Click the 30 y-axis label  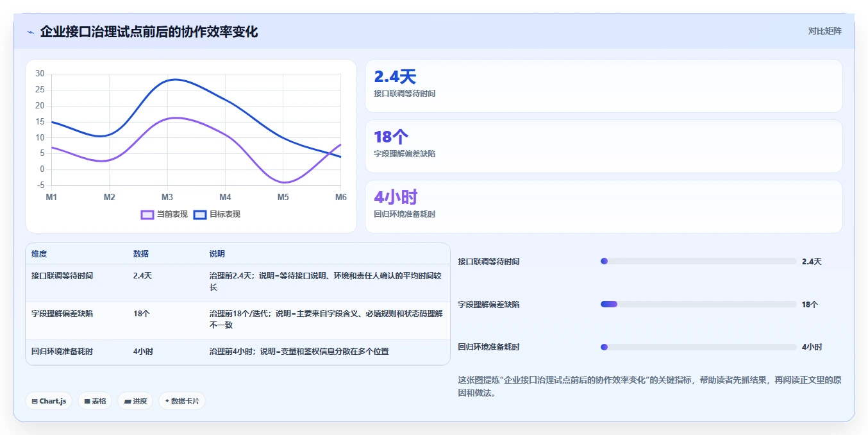(x=40, y=74)
